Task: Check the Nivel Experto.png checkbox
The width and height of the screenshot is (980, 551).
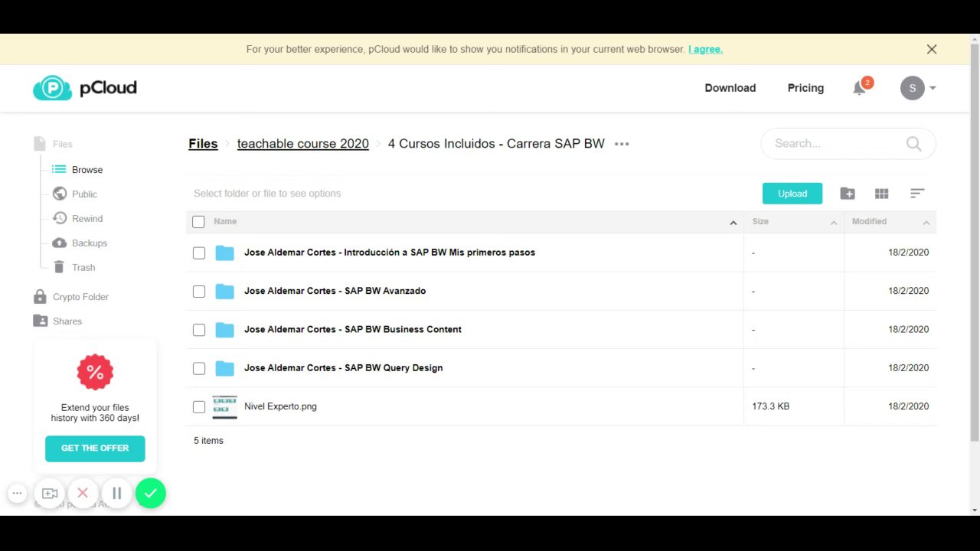Action: tap(199, 407)
